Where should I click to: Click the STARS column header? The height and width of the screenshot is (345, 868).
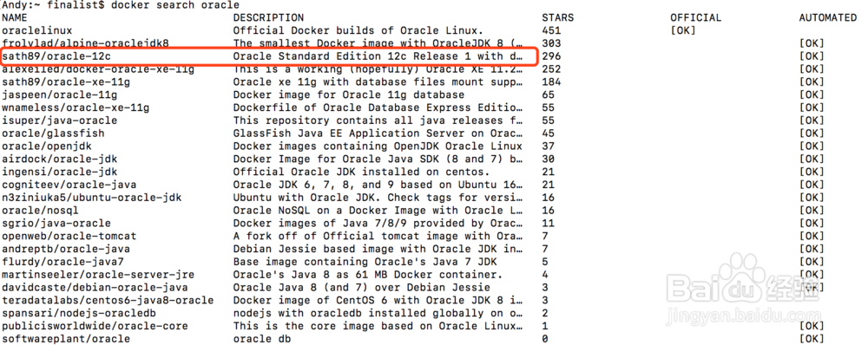(x=558, y=17)
